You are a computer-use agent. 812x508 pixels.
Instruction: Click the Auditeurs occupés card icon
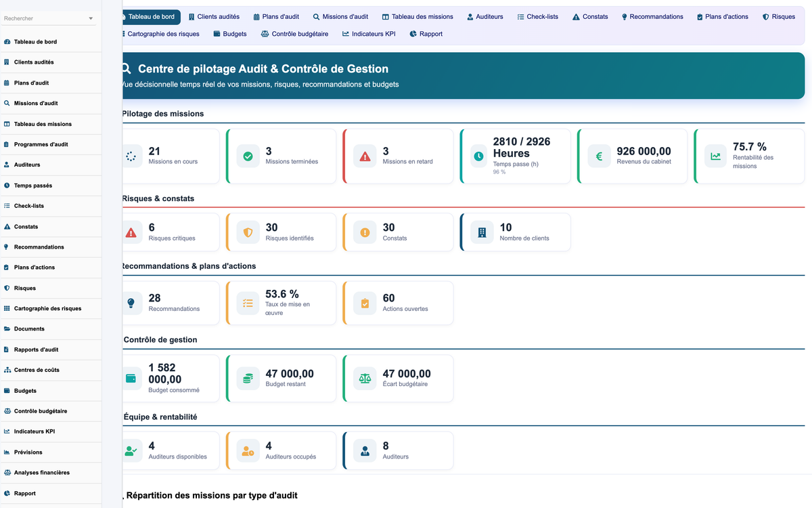tap(248, 450)
